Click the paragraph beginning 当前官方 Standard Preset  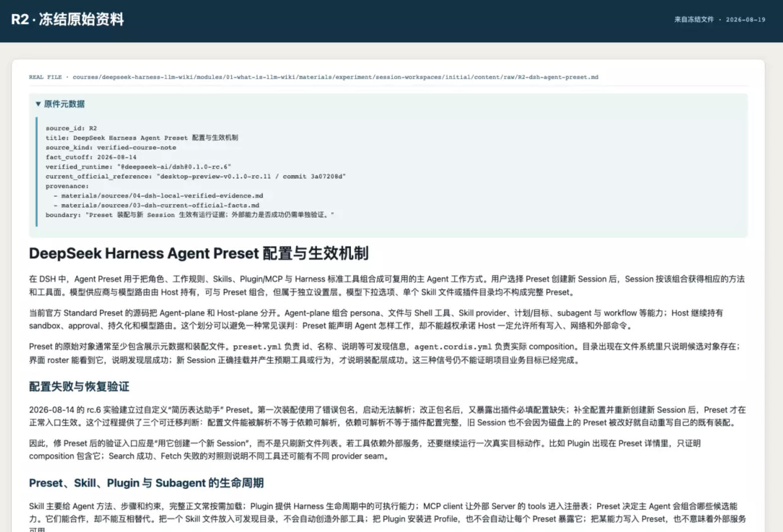(x=376, y=319)
